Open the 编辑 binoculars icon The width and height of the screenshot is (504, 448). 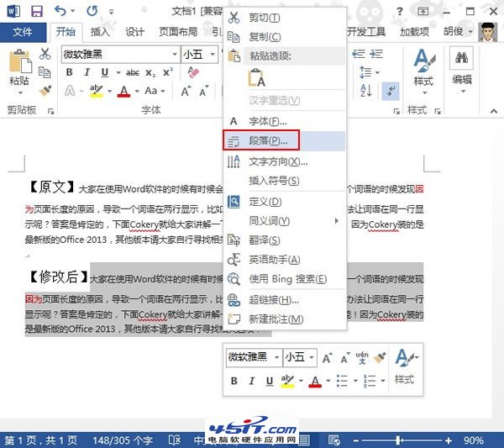point(461,58)
